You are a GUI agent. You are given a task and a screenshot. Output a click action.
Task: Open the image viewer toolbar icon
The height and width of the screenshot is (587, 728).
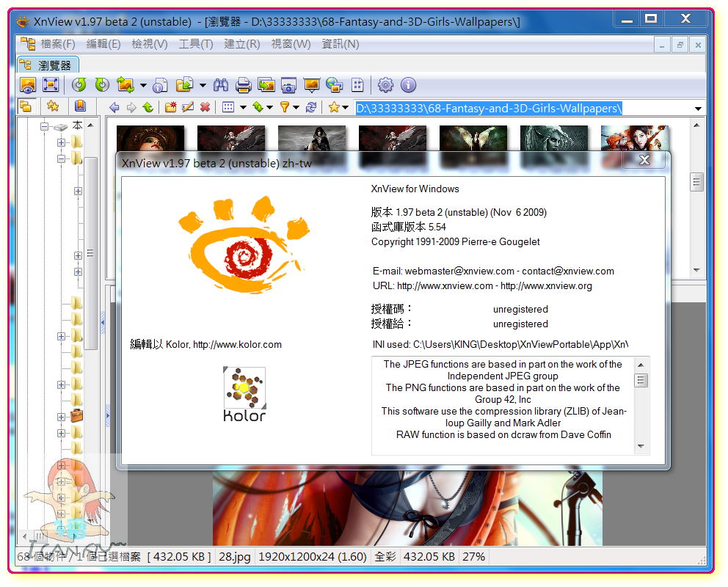(x=28, y=85)
